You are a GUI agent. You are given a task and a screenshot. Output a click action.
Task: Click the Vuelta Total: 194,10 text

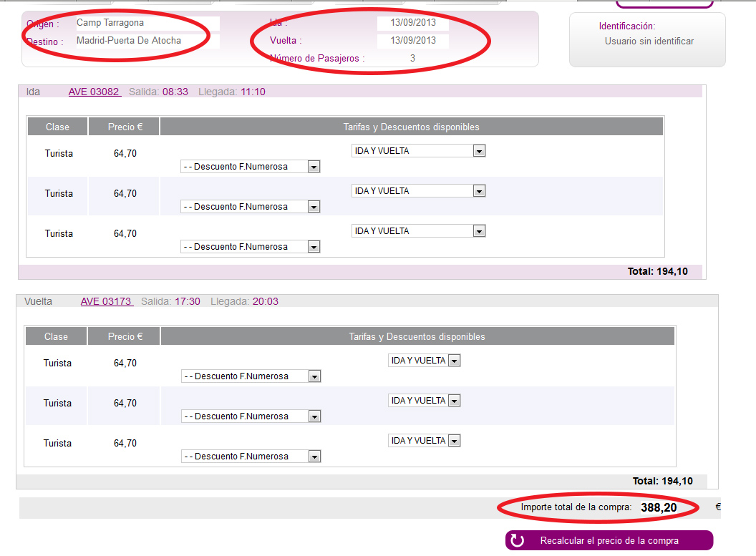click(662, 481)
